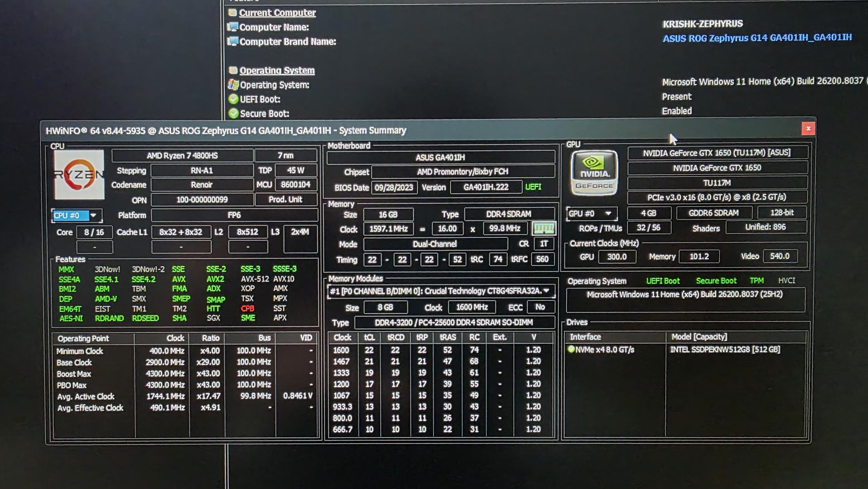Screen dimensions: 868x489
Task: Click the Current Computer section heading
Action: (x=277, y=13)
